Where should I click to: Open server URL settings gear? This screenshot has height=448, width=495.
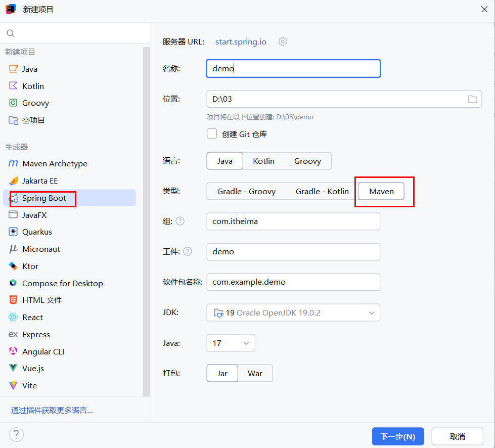coord(283,41)
